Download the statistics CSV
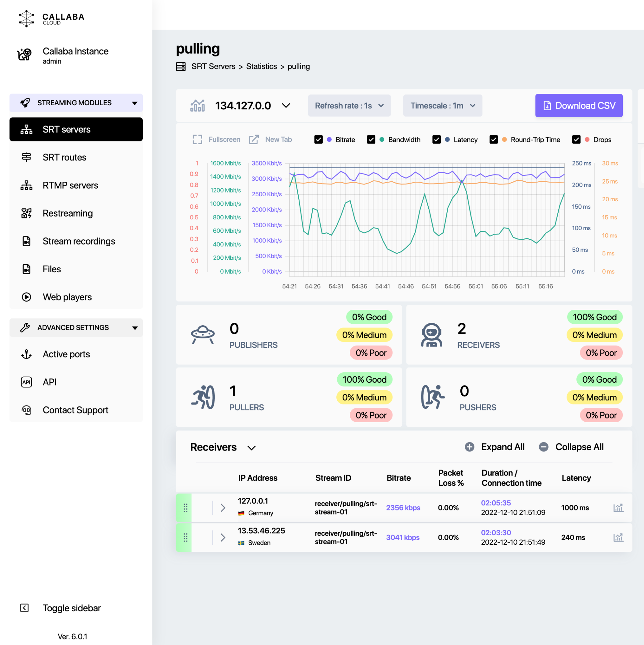Image resolution: width=644 pixels, height=645 pixels. click(x=579, y=106)
